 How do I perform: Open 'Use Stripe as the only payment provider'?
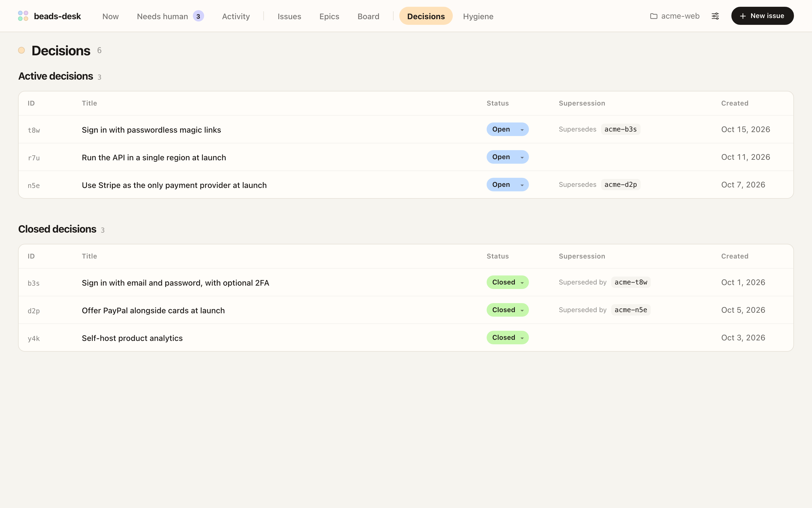(x=174, y=185)
